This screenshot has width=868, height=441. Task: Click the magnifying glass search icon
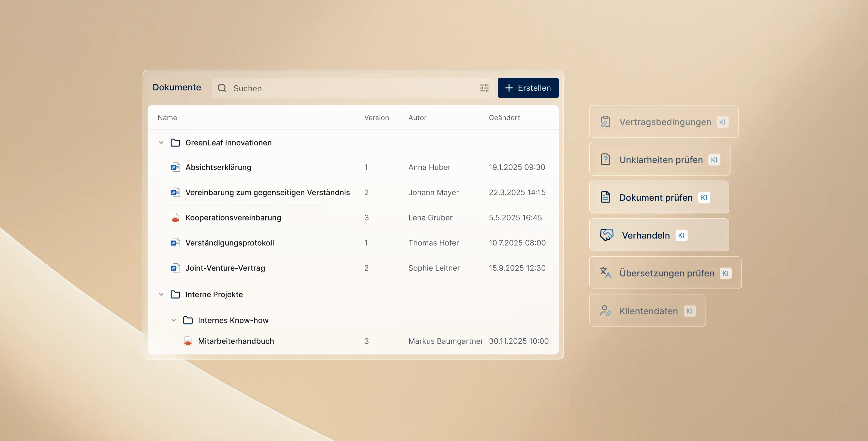click(222, 88)
